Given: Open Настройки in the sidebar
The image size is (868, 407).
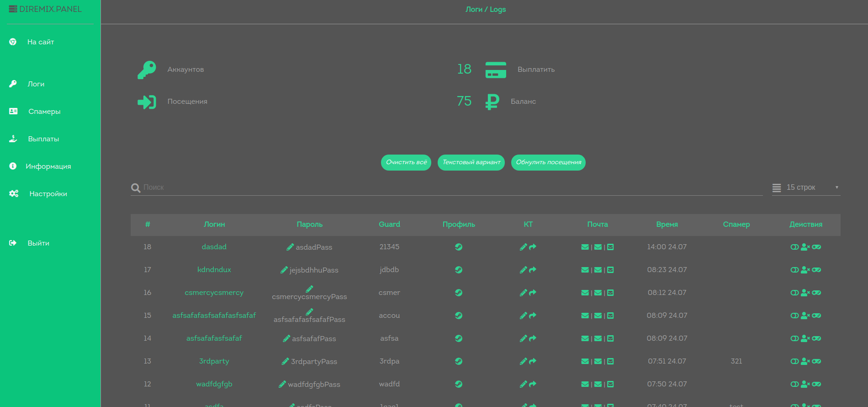Looking at the screenshot, I should coord(48,194).
